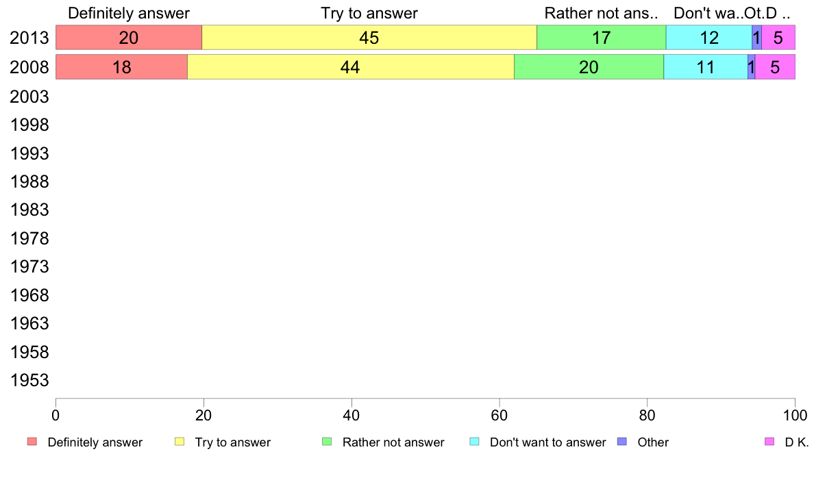
Task: Click the green Rather not answer legend swatch
Action: [327, 442]
